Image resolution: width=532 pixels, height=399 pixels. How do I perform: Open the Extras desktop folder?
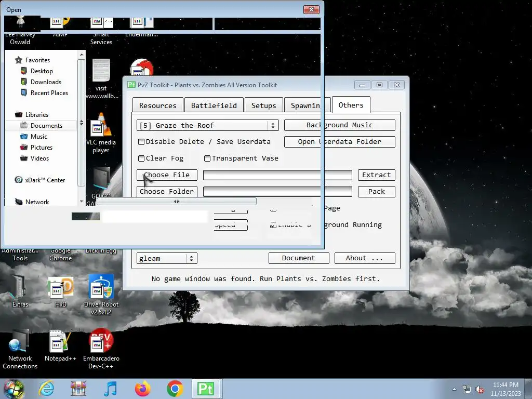click(20, 291)
